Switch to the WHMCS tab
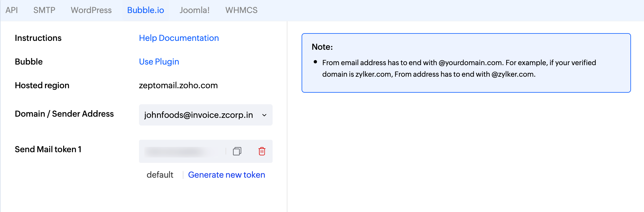The height and width of the screenshot is (212, 644). [x=241, y=10]
